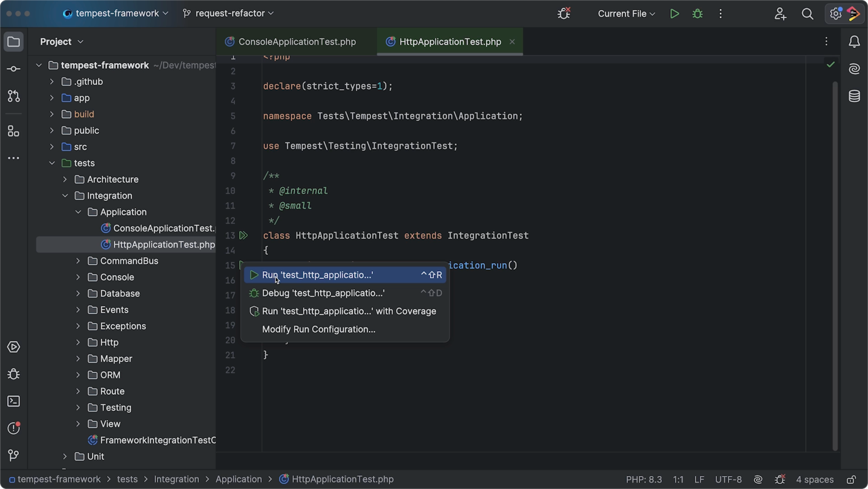Open the Project view dropdown

[x=61, y=41]
